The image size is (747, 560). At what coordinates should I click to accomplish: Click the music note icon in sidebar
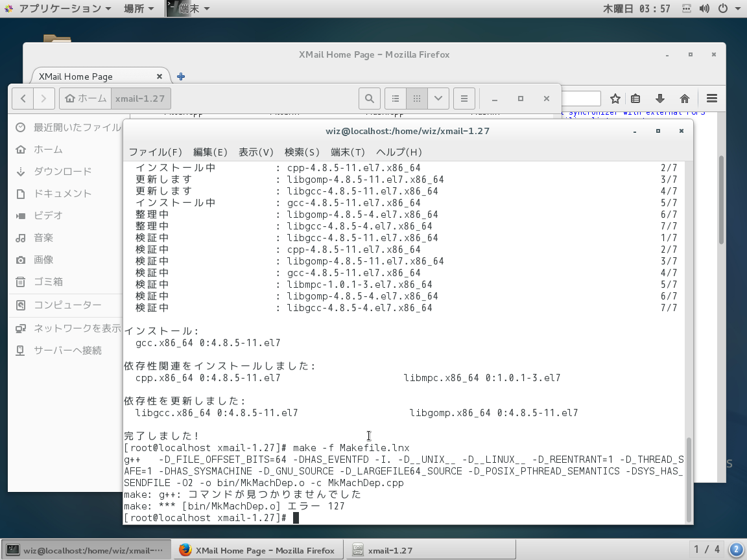21,238
